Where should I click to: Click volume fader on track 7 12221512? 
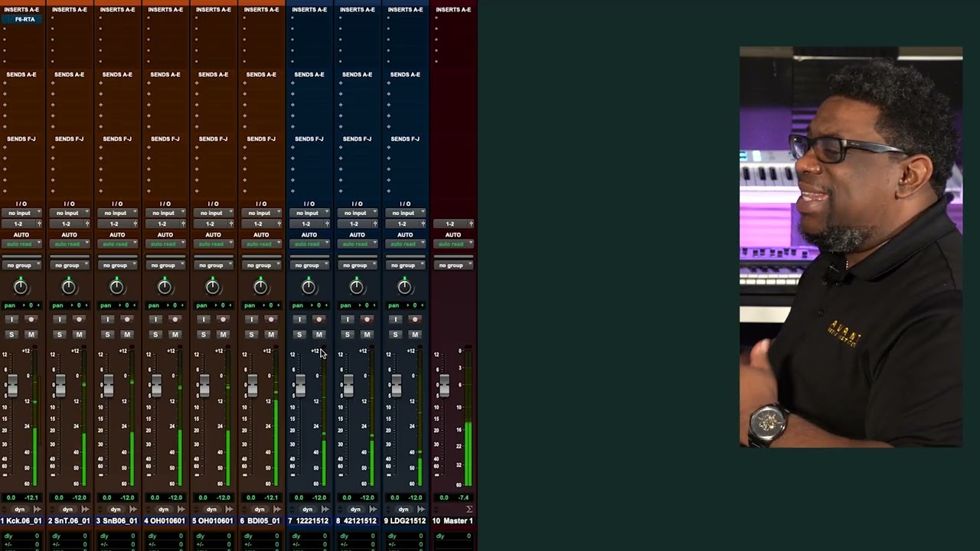[300, 385]
